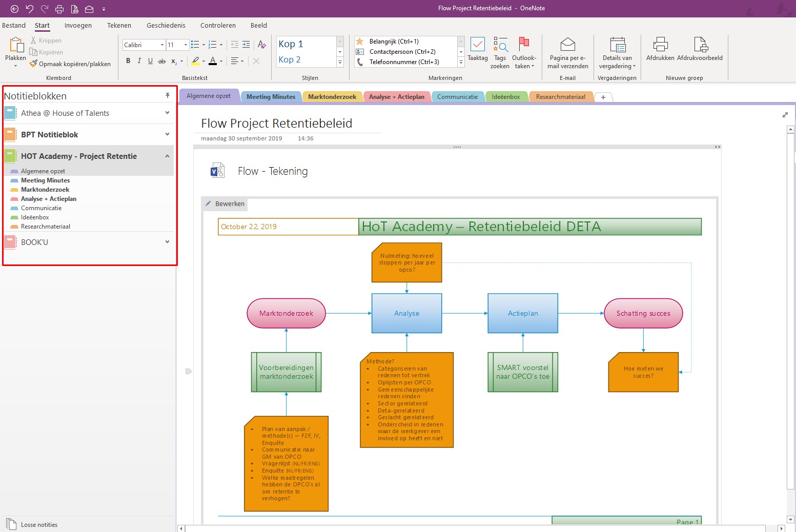Open Losse notities link
This screenshot has height=532, width=796.
coord(39,525)
